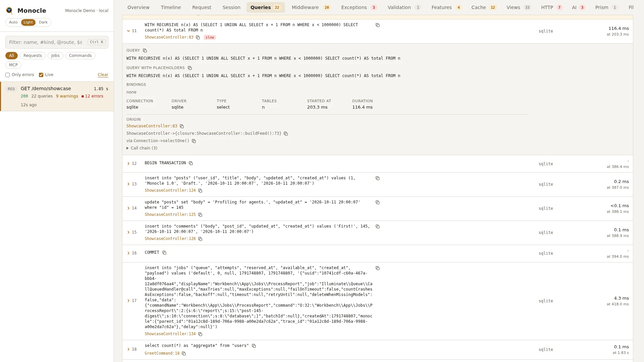The width and height of the screenshot is (644, 362).
Task: Switch theme to Dark
Action: coord(43,22)
